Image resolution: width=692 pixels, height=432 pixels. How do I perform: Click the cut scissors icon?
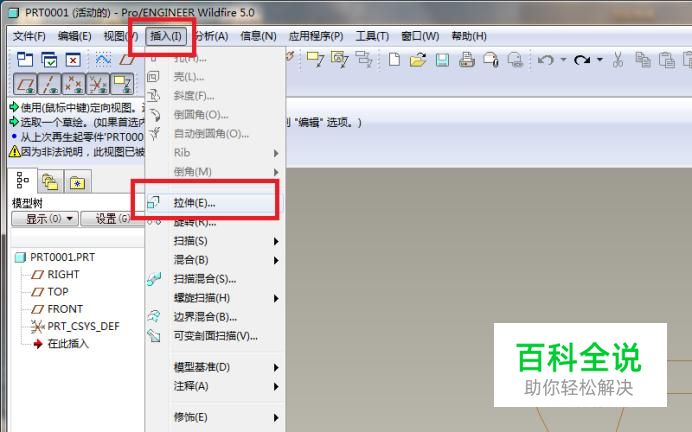tap(618, 59)
